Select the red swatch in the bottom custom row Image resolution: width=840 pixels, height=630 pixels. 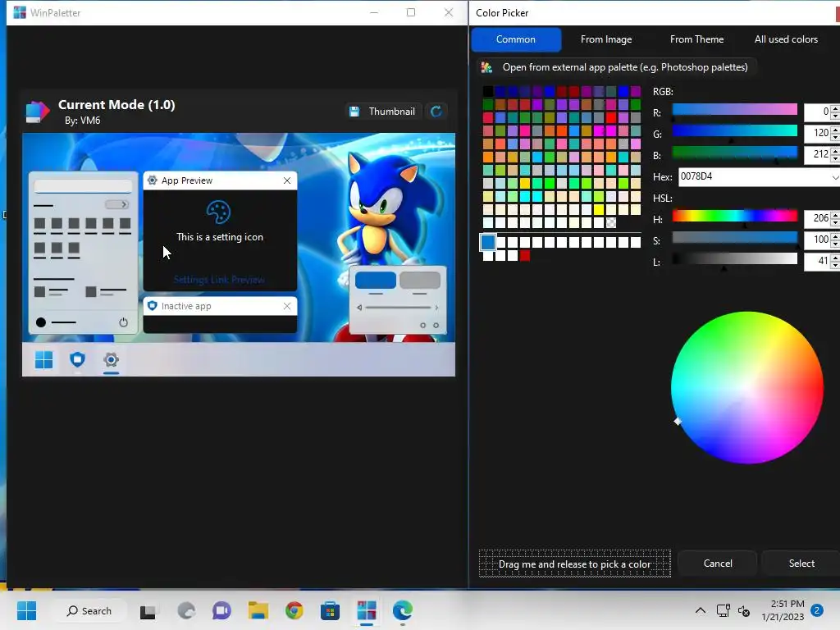(525, 256)
